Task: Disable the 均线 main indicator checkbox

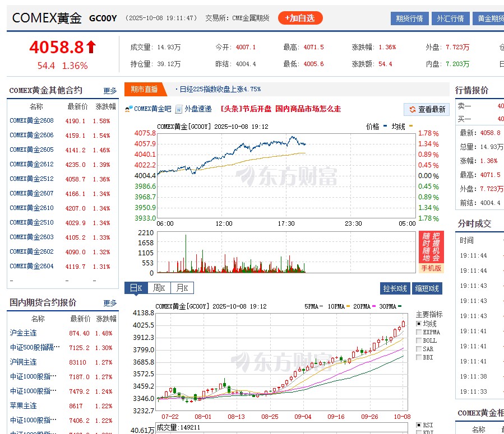Action: click(x=419, y=324)
